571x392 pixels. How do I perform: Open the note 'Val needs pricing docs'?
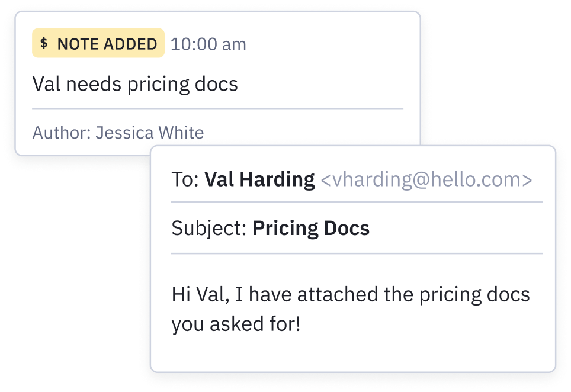135,84
